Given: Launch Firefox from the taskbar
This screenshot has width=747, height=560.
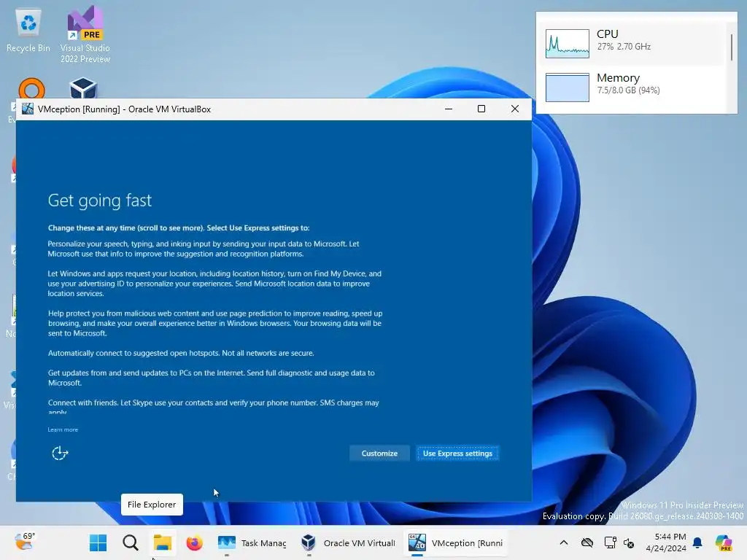Looking at the screenshot, I should tap(194, 542).
